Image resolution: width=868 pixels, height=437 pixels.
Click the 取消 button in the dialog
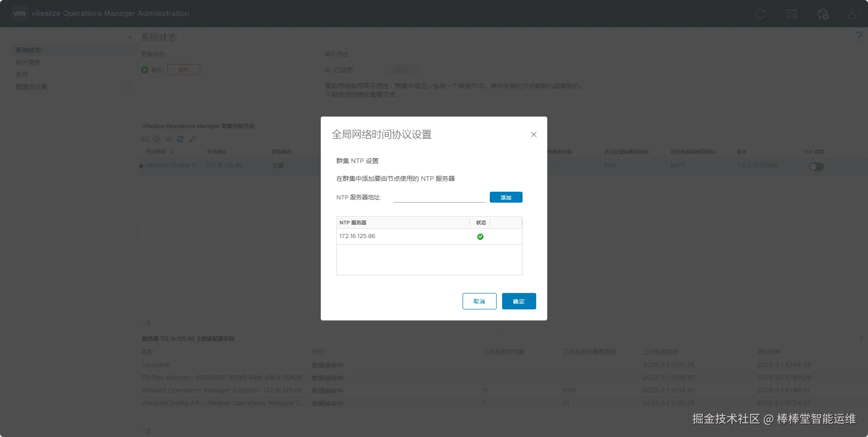[x=479, y=301]
